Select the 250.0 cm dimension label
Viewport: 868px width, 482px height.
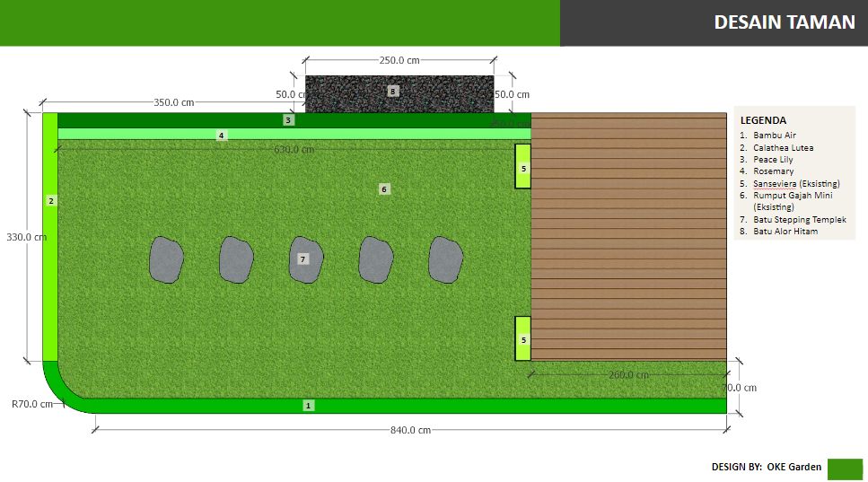[399, 60]
